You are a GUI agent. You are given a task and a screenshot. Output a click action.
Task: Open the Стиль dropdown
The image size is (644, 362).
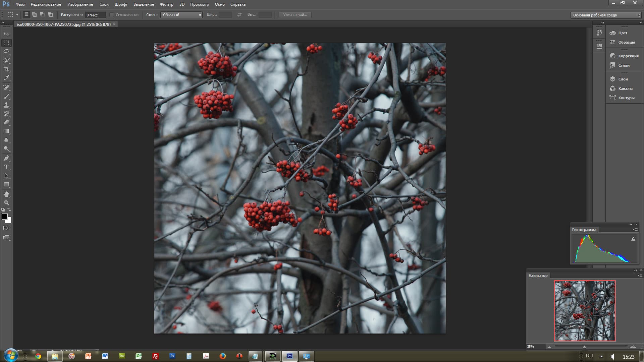[181, 15]
